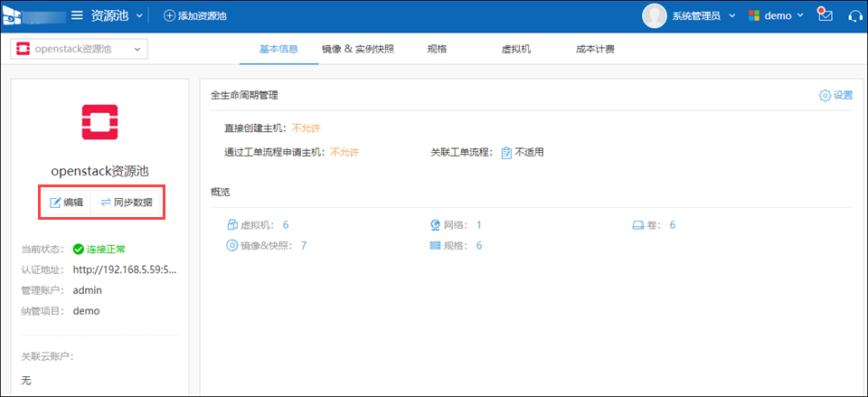868x397 pixels.
Task: Click the 不允许 value for 直接创建主机
Action: 307,128
